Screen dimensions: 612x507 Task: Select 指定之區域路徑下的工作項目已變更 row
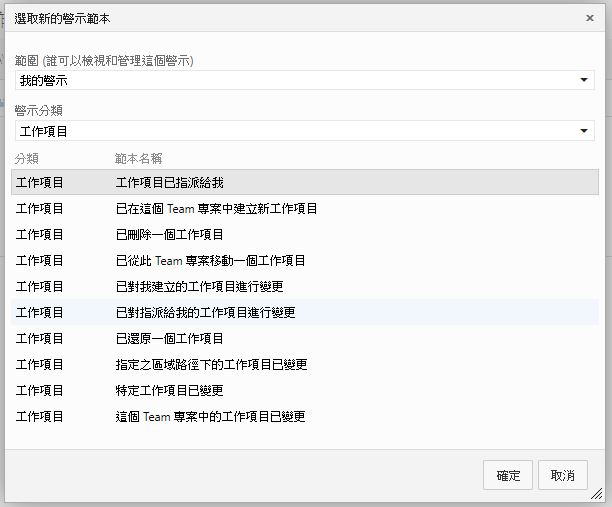[211, 365]
